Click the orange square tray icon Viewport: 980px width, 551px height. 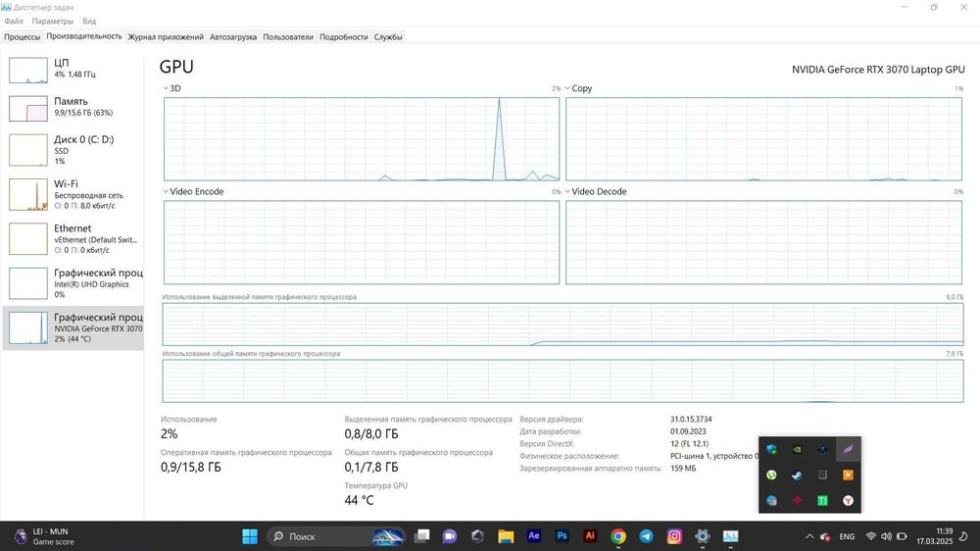click(848, 475)
